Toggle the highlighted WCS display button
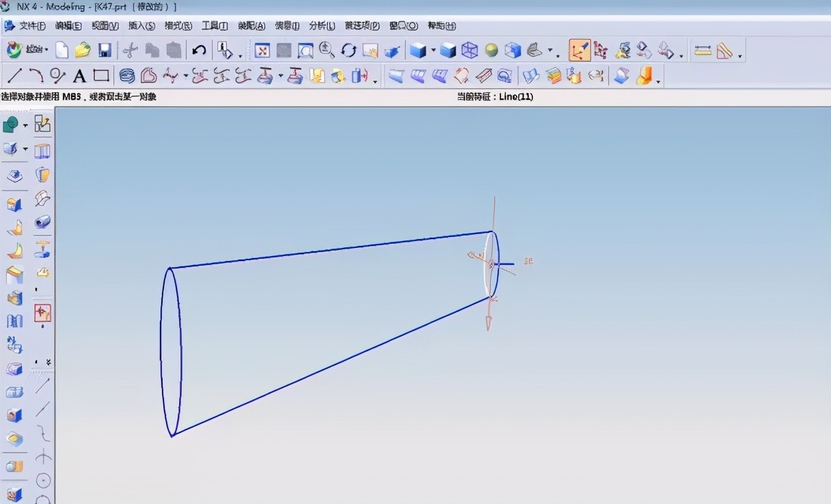This screenshot has width=831, height=504. coord(580,50)
